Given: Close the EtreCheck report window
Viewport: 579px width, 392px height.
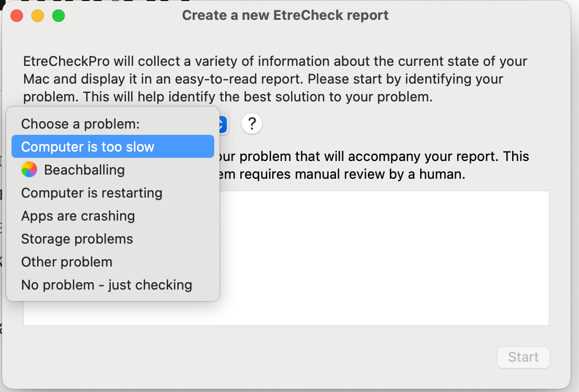Looking at the screenshot, I should click(17, 16).
